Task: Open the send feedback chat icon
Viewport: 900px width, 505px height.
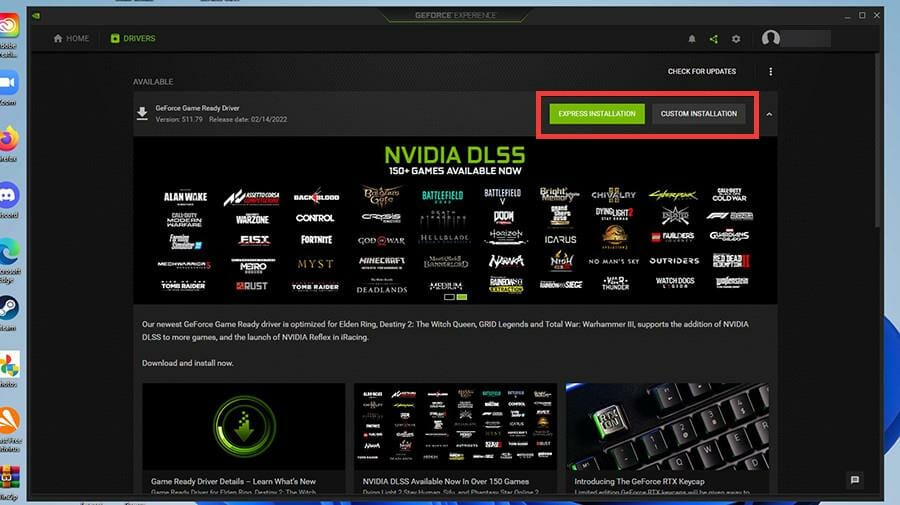Action: pos(855,480)
